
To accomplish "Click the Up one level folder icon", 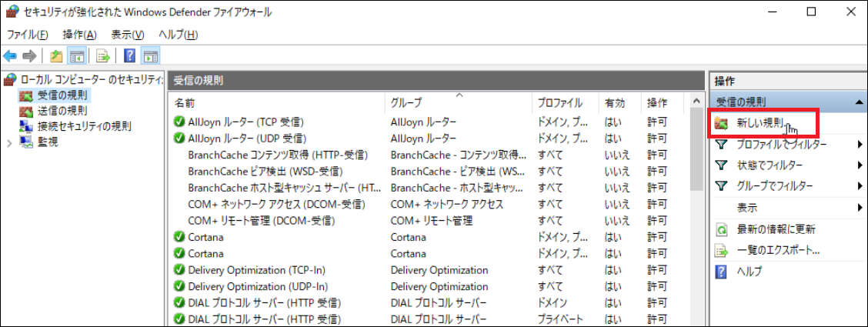I will [55, 55].
